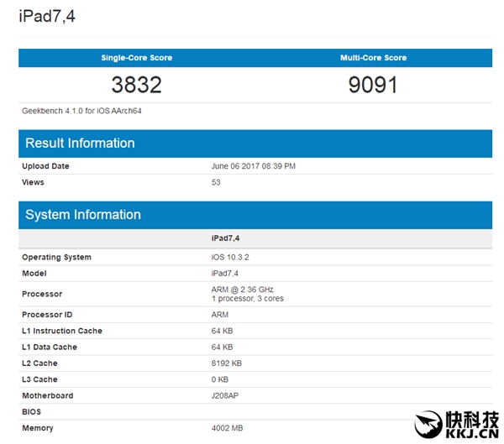Click the ARM @ 2.36 GHz processor value

click(243, 289)
